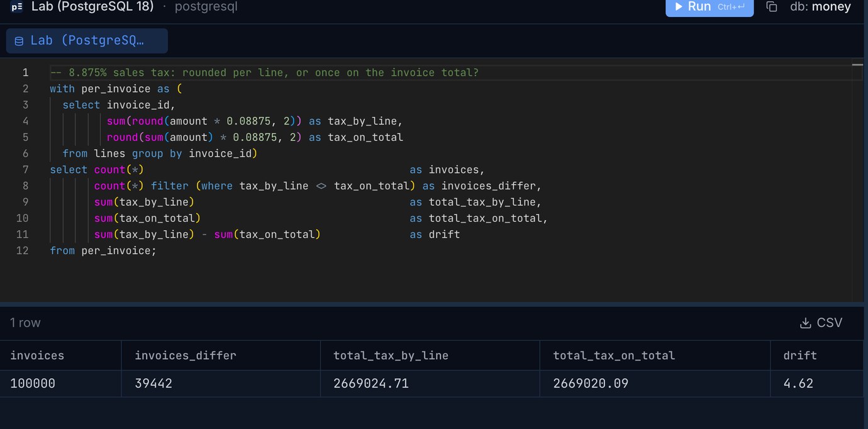Select the cell with value 2669024.71
The width and height of the screenshot is (868, 429).
coord(430,383)
